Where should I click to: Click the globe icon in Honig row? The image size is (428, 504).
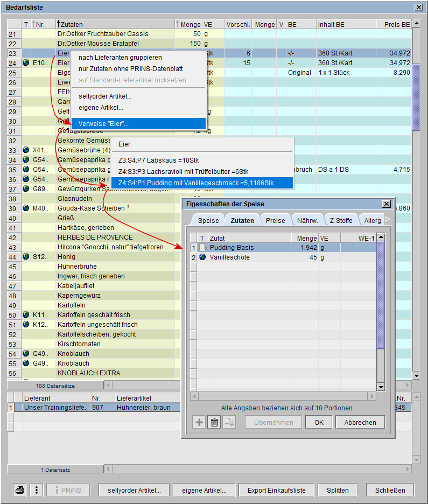coord(26,257)
